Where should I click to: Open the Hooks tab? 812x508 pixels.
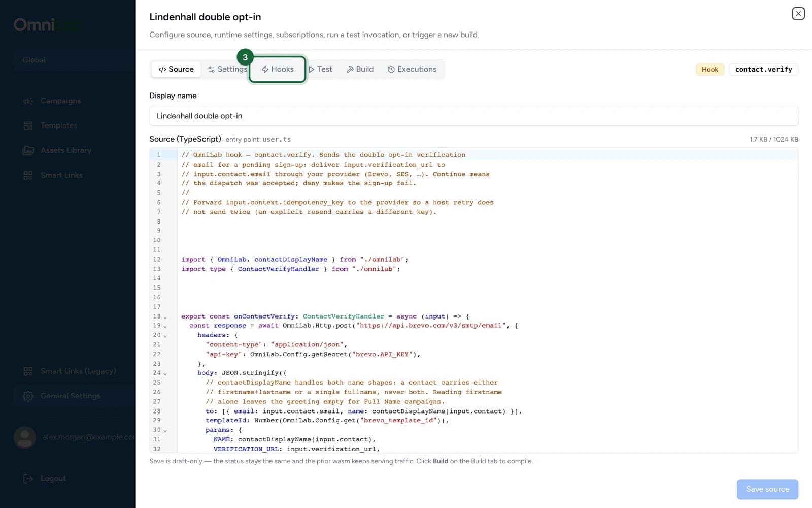click(x=278, y=69)
